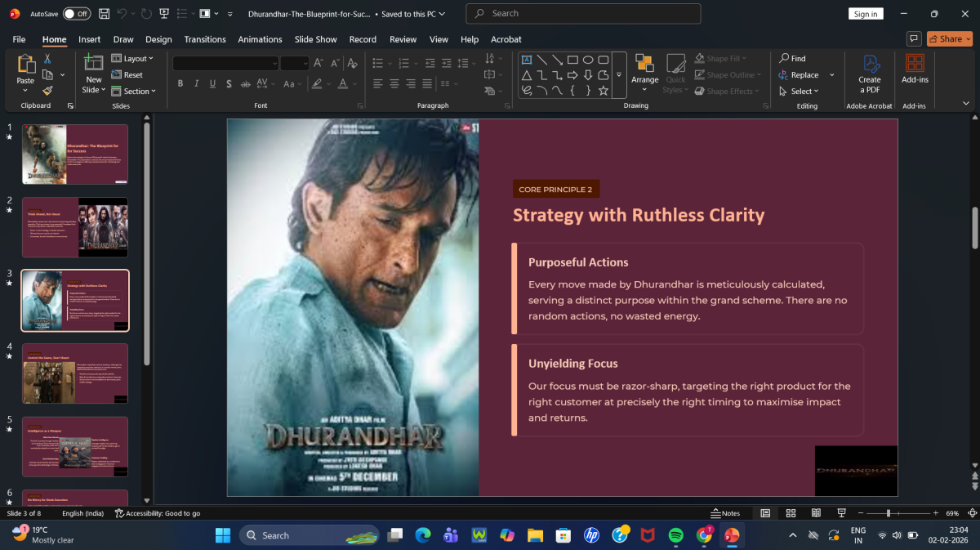
Task: Click the Format Painter brush icon
Action: tap(47, 91)
